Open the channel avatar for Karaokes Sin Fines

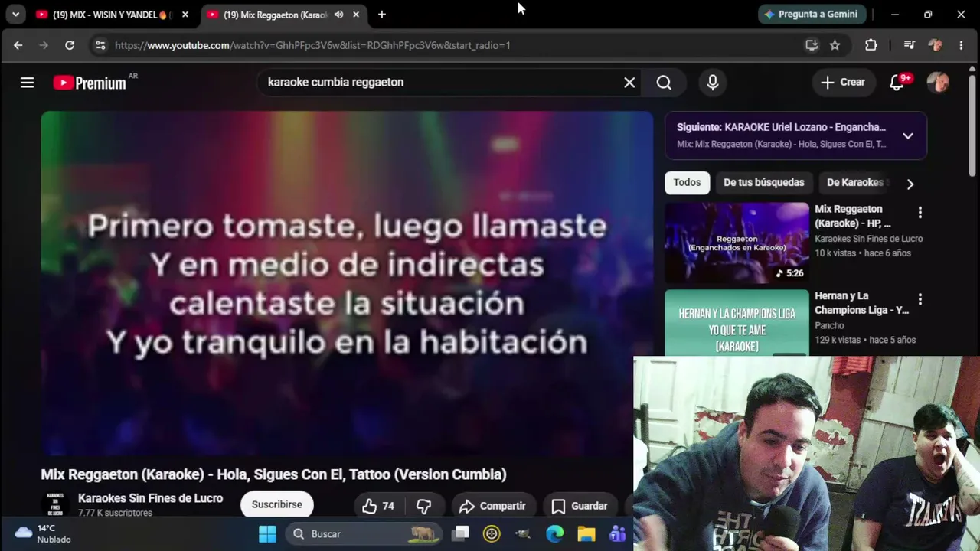[55, 505]
